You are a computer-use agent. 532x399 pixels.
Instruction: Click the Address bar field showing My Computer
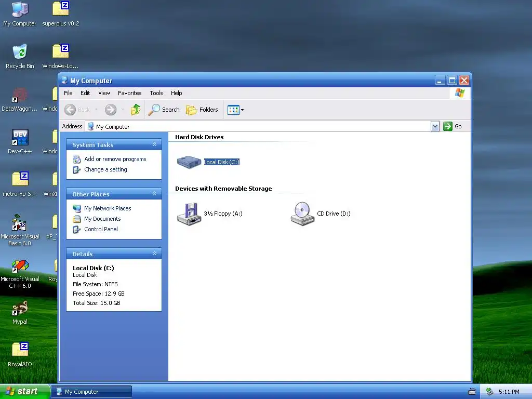tap(258, 126)
